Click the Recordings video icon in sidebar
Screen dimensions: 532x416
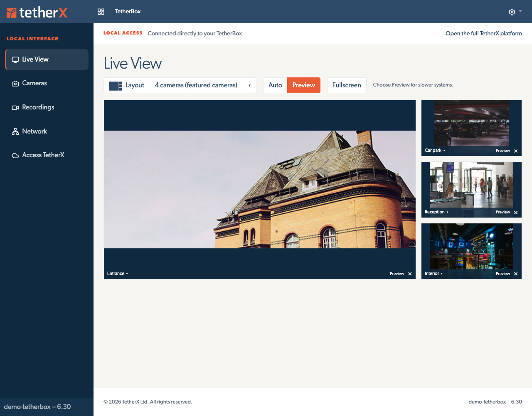(x=15, y=108)
